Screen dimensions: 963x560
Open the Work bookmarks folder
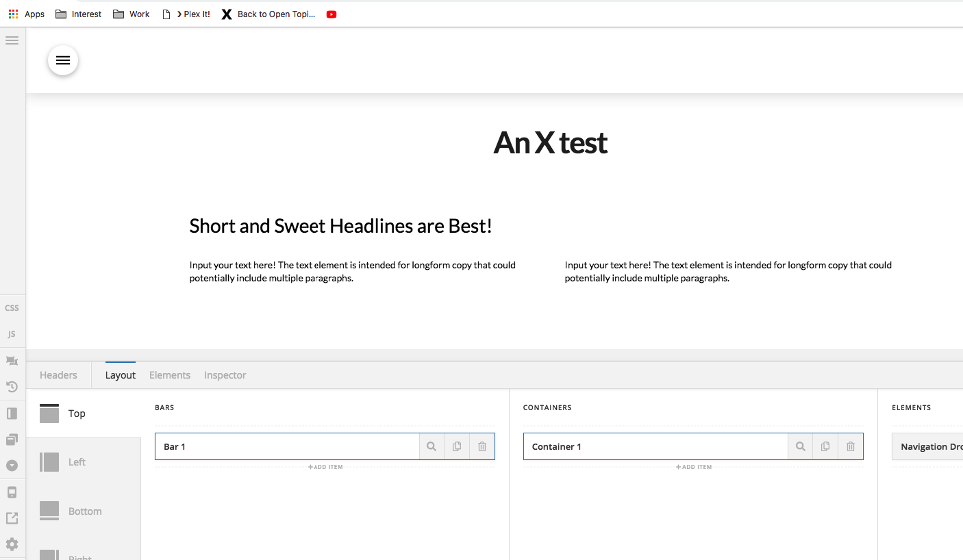point(132,14)
